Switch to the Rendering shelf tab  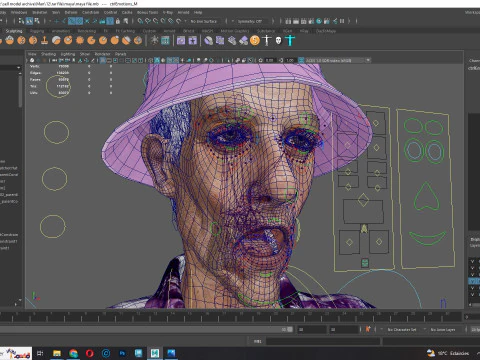pyautogui.click(x=87, y=31)
